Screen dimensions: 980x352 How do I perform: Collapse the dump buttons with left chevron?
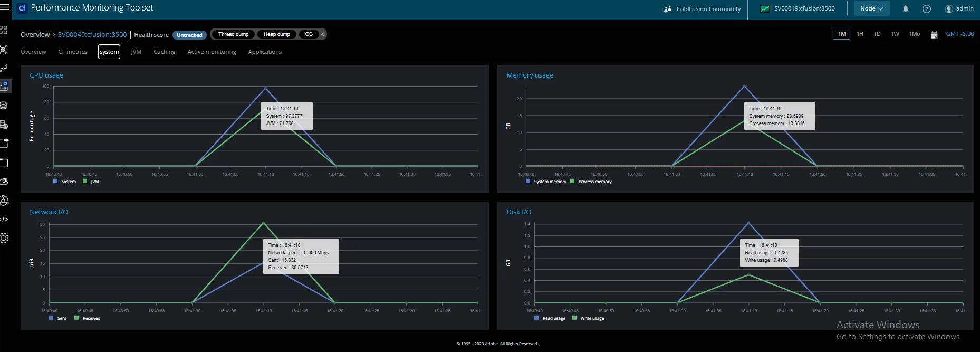[x=323, y=34]
